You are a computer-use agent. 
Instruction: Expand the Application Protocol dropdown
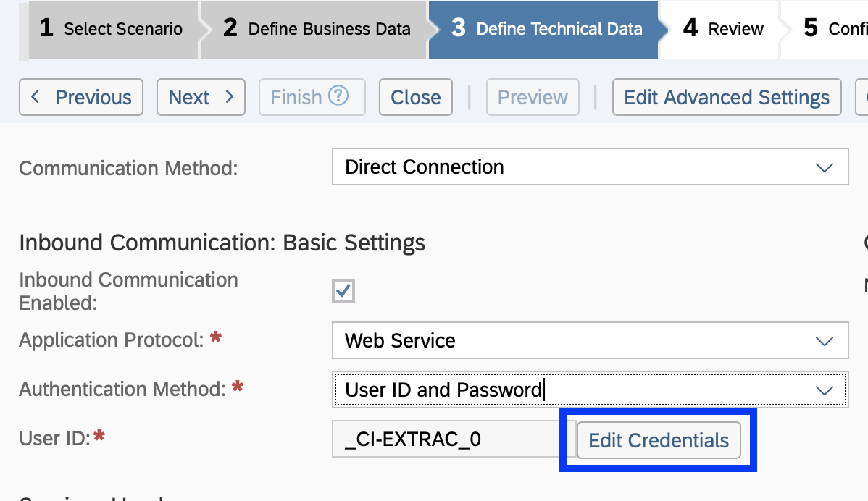(x=824, y=340)
